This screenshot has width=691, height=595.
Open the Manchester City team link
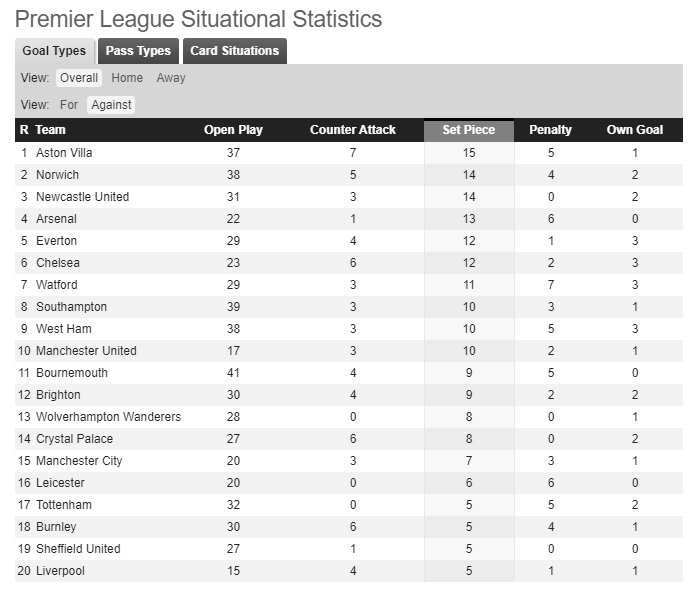tap(79, 461)
